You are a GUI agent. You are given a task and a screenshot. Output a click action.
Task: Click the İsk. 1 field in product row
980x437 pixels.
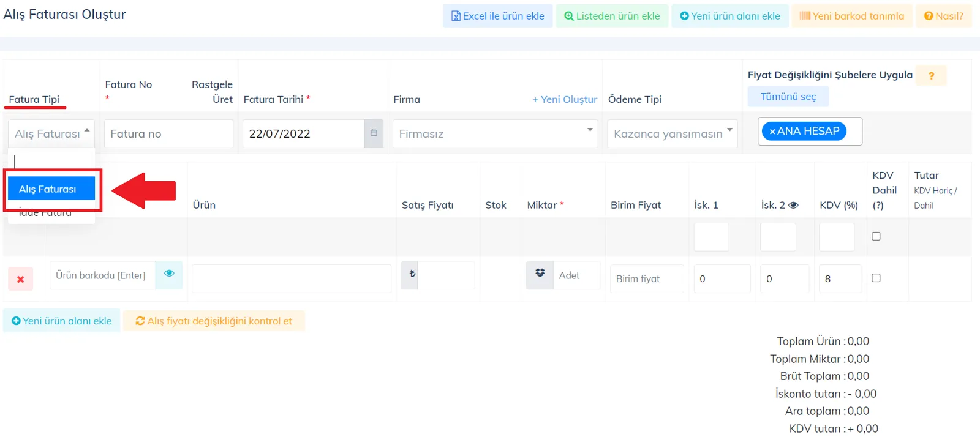722,278
